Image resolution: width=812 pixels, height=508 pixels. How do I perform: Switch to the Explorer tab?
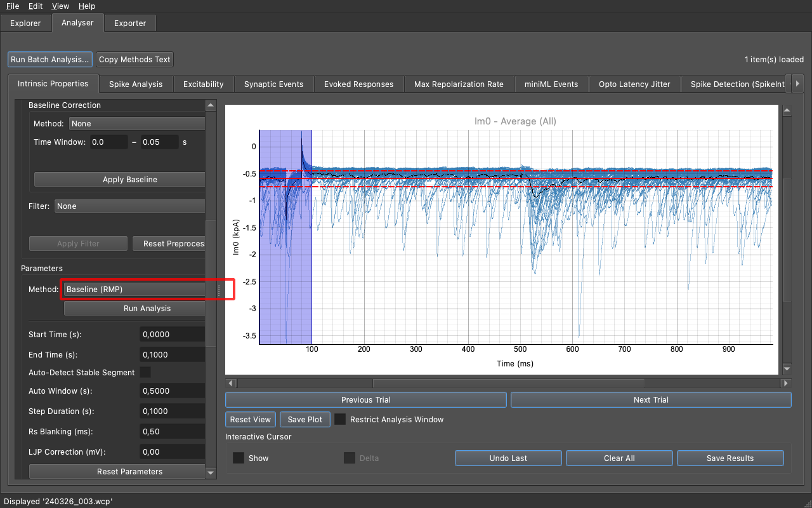point(25,23)
